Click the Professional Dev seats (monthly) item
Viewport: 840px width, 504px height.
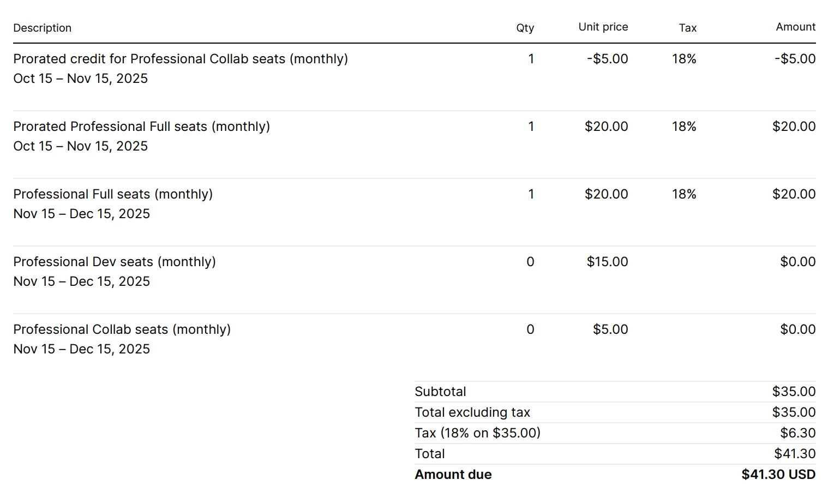click(x=114, y=262)
